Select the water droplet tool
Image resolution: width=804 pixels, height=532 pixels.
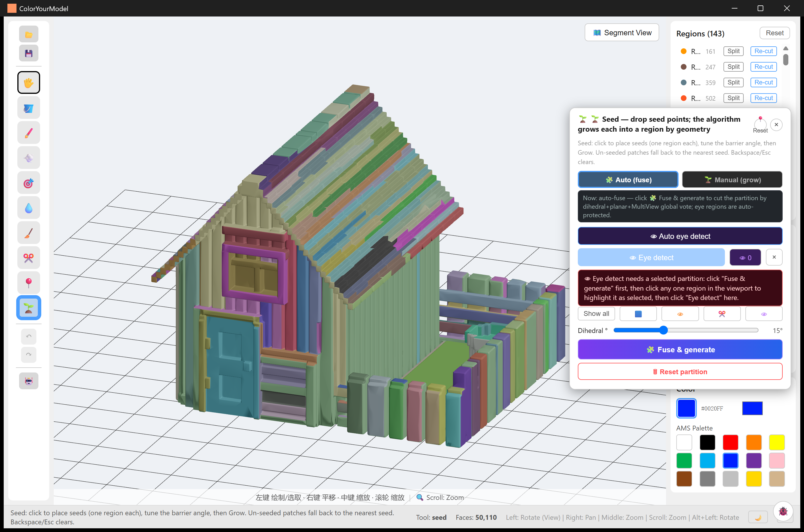point(28,208)
